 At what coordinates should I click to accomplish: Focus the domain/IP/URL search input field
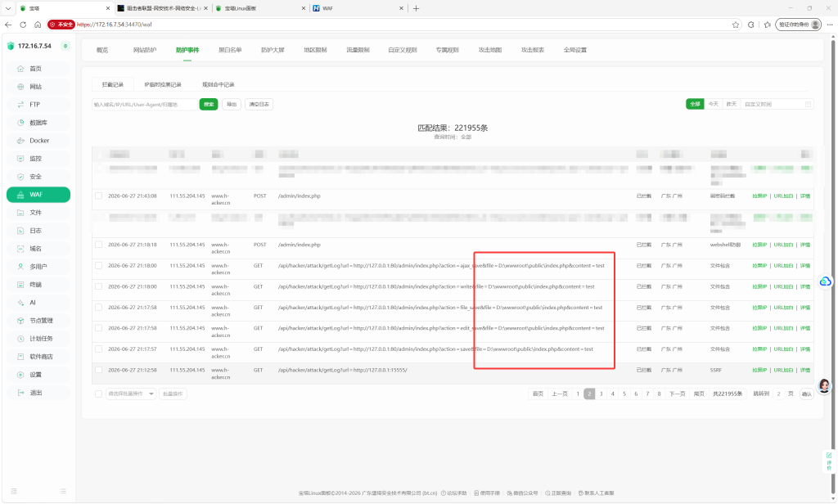(144, 104)
